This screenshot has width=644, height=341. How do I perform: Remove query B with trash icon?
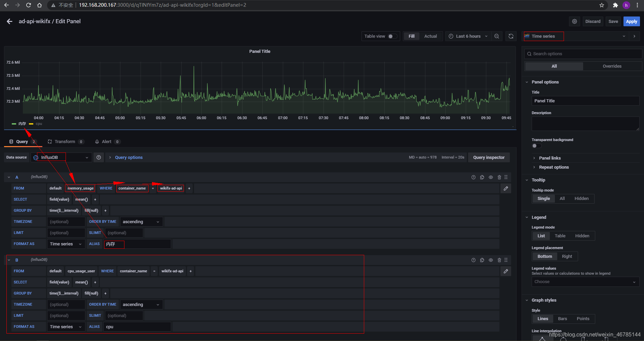pos(499,260)
